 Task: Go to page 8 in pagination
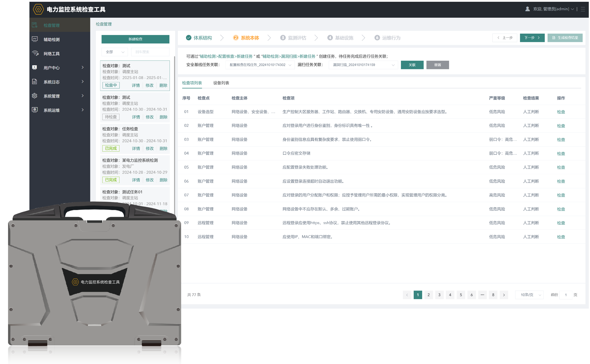[493, 295]
